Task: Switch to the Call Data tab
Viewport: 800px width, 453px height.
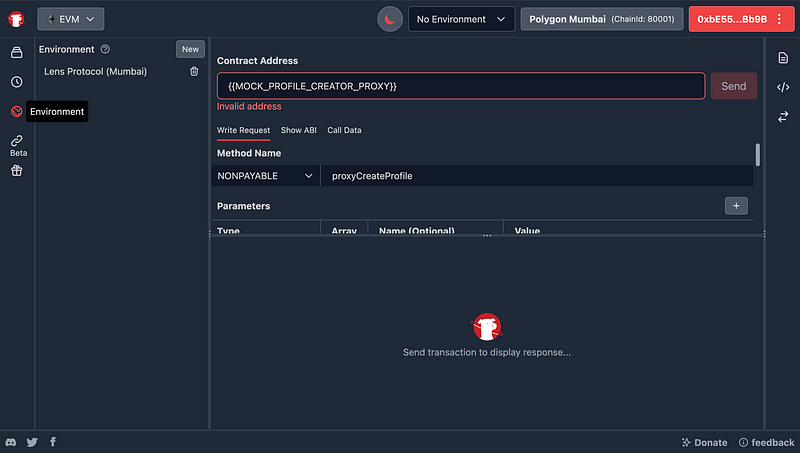Action: 344,130
